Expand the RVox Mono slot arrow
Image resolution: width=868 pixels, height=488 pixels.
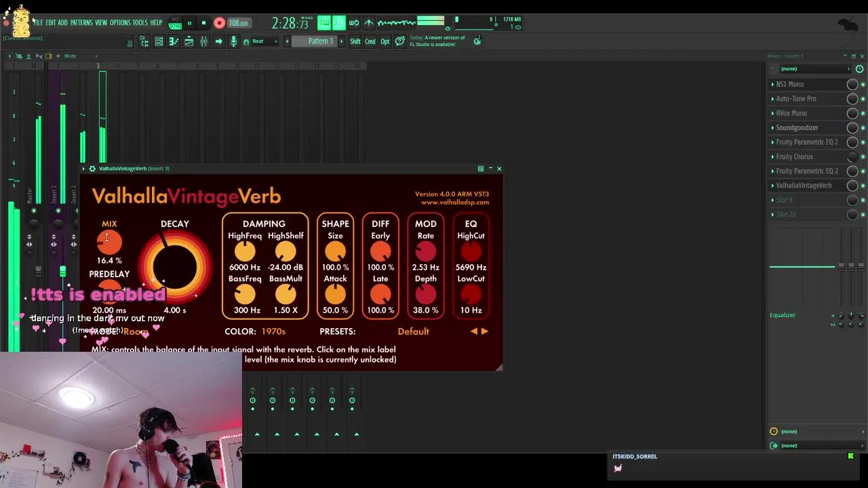pos(772,113)
